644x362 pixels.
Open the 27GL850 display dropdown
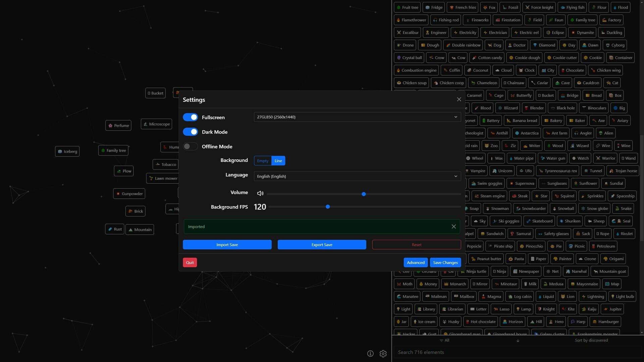[357, 117]
